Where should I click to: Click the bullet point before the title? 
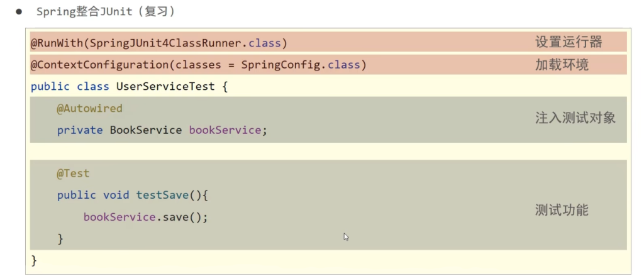19,12
